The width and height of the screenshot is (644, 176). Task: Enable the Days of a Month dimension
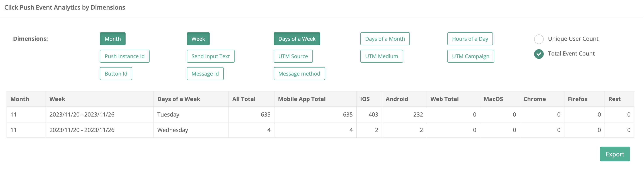pyautogui.click(x=385, y=39)
